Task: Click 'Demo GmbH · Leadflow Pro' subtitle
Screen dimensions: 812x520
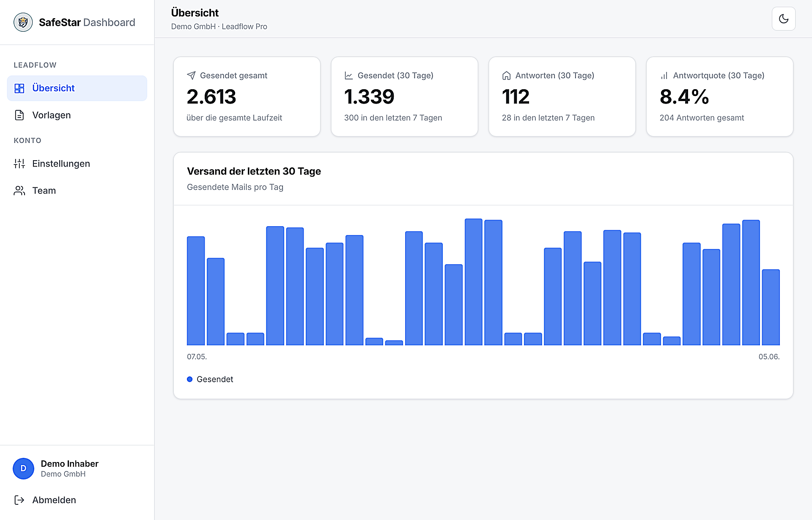Action: coord(219,27)
